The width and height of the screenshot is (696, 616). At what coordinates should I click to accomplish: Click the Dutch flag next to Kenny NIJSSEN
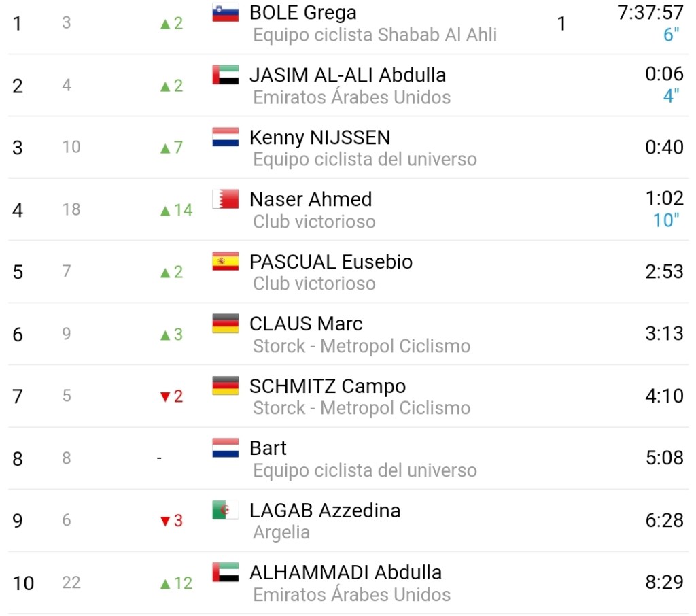point(225,137)
